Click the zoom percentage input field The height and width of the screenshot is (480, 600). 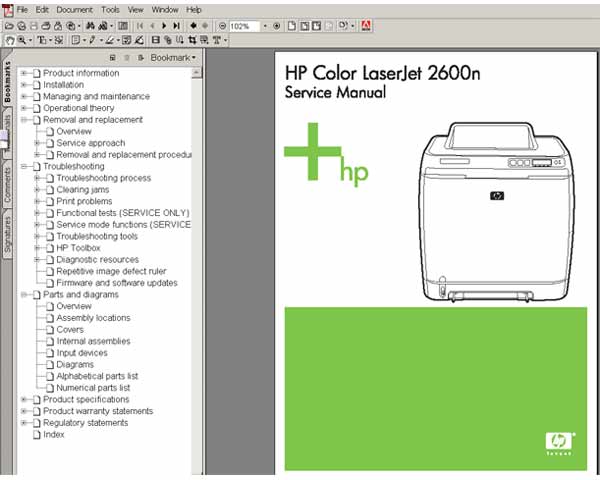[x=245, y=26]
